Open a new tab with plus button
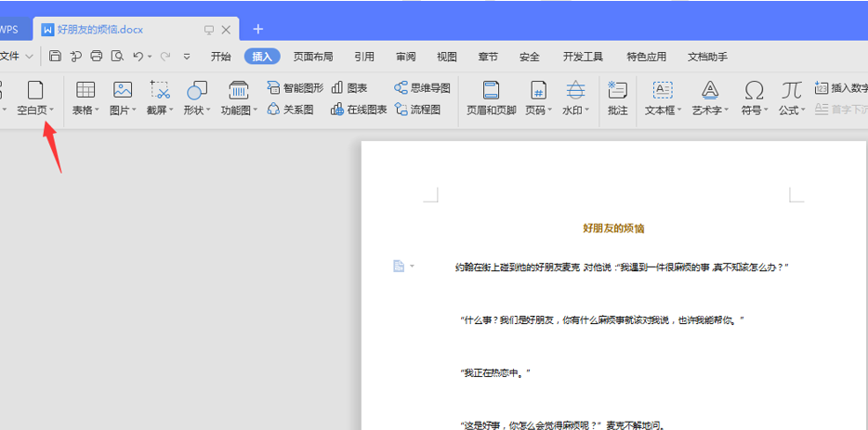The image size is (868, 430). coord(258,30)
